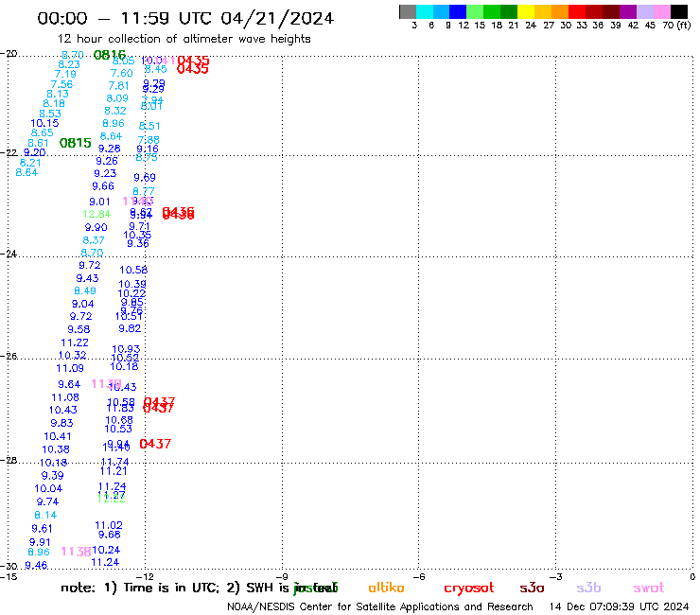Click the 10.38 wave height value
The height and width of the screenshot is (615, 700).
56,449
